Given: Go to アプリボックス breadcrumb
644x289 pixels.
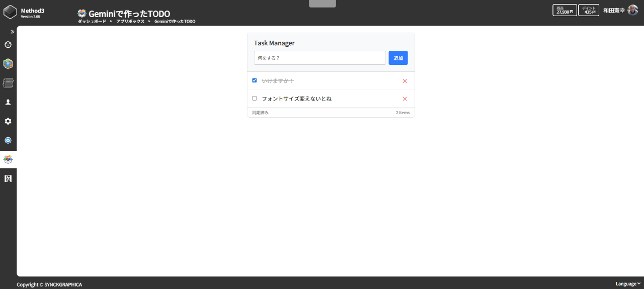Looking at the screenshot, I should tap(130, 22).
